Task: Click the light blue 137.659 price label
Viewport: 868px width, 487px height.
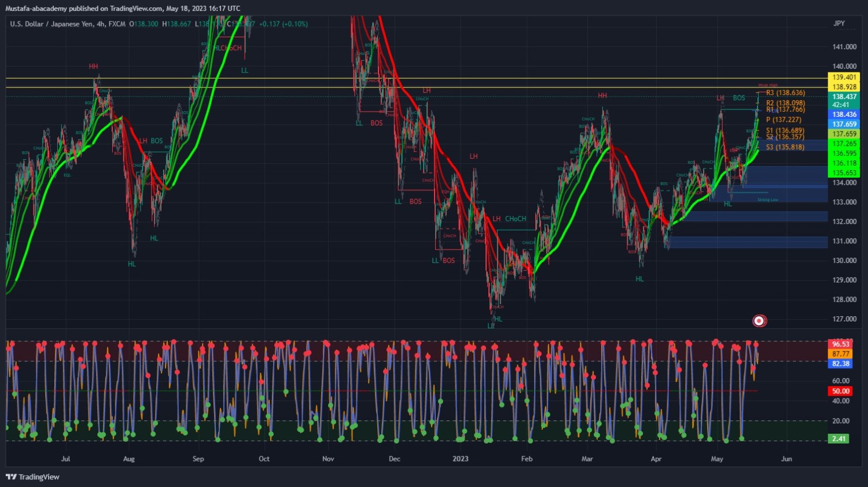Action: coord(844,124)
